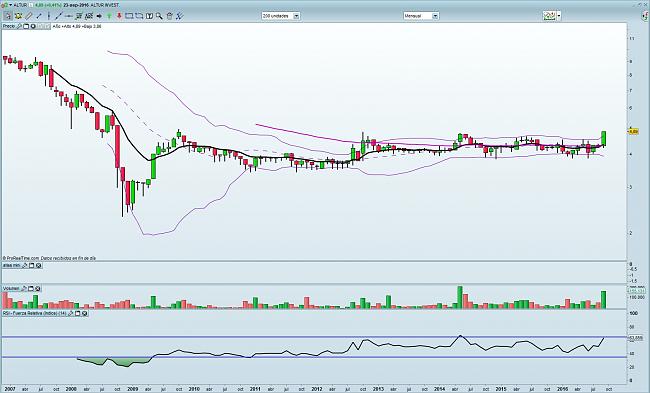Viewport: 650px width, 393px height.
Task: Click the ProRealTime.com copyright notice
Action: coord(49,258)
